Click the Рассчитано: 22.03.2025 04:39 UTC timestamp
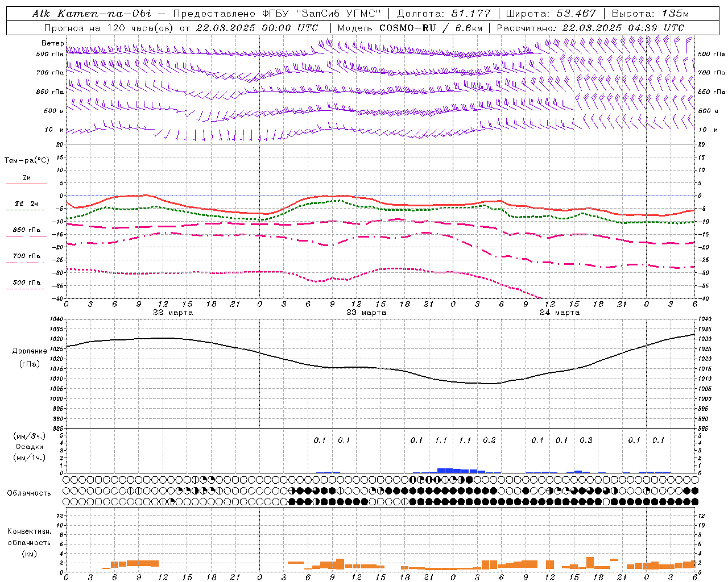Image resolution: width=728 pixels, height=582 pixels. (590, 28)
